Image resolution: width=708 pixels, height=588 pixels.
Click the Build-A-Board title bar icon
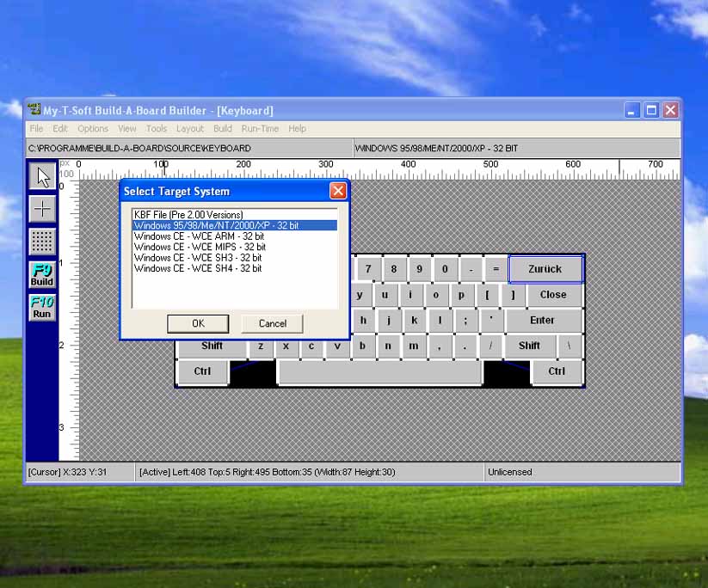(x=34, y=110)
